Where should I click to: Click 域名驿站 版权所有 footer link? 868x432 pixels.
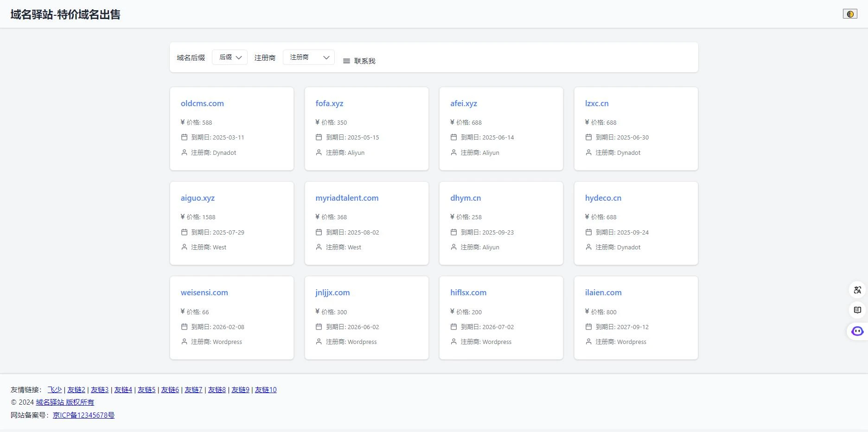(x=65, y=402)
